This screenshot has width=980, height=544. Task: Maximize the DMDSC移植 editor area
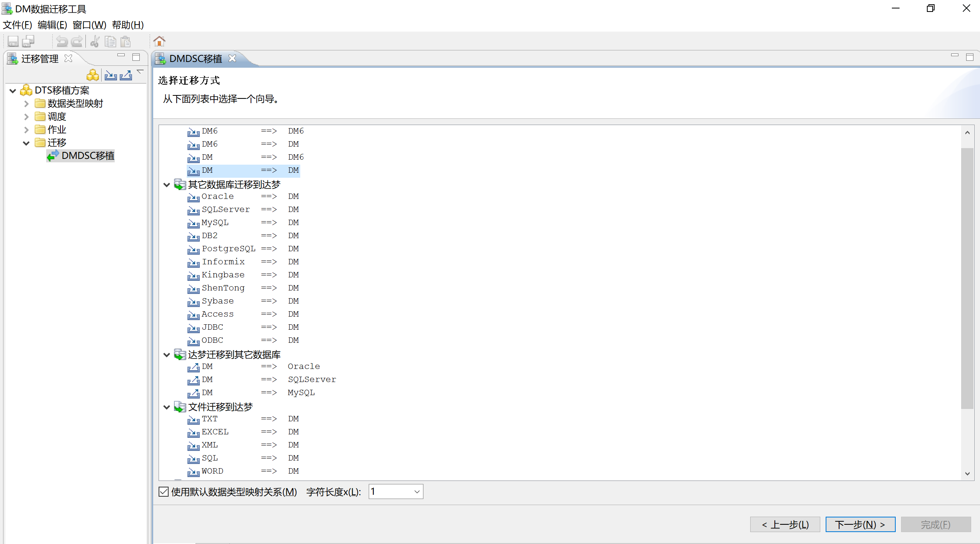point(970,57)
